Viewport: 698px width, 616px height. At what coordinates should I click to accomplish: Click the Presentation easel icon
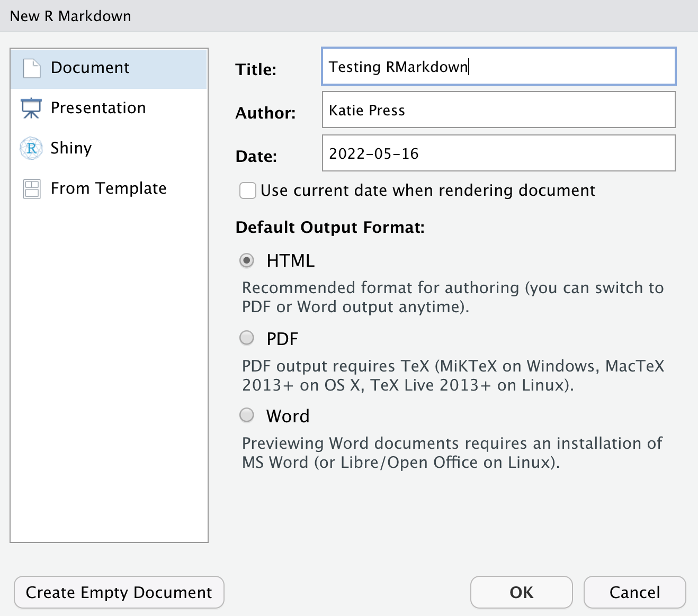point(31,108)
